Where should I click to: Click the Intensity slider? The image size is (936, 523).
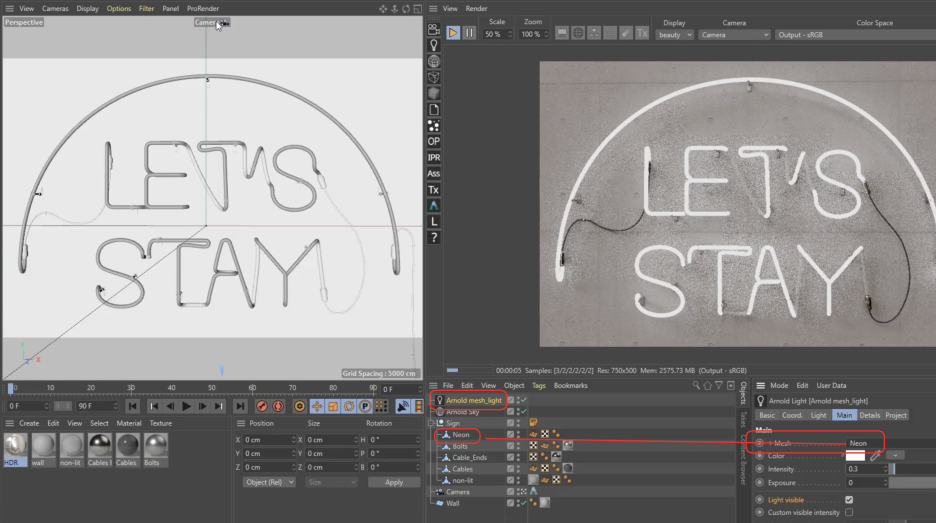point(914,469)
